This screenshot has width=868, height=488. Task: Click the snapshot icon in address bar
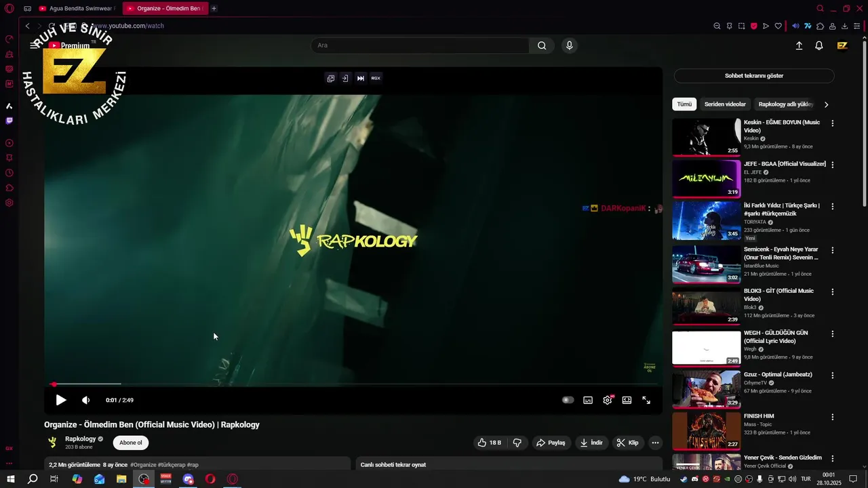coord(742,26)
